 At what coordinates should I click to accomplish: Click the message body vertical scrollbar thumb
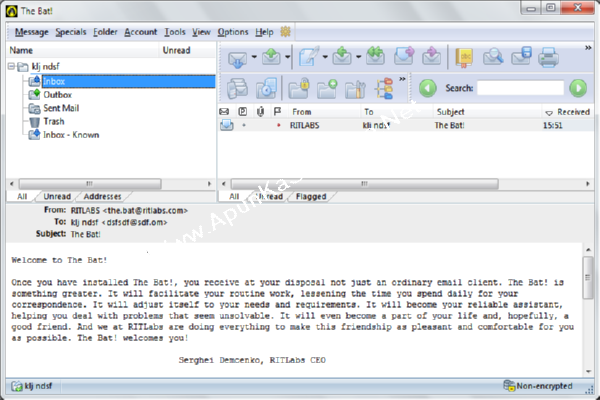coord(588,278)
